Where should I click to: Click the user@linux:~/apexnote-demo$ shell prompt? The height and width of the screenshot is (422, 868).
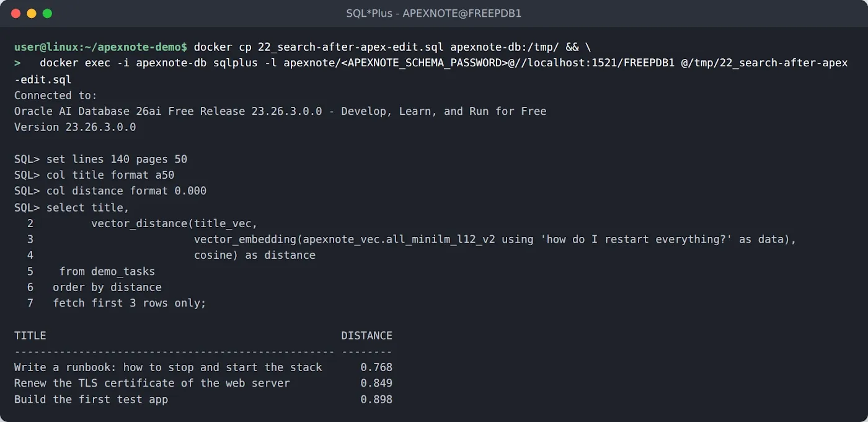coord(100,47)
